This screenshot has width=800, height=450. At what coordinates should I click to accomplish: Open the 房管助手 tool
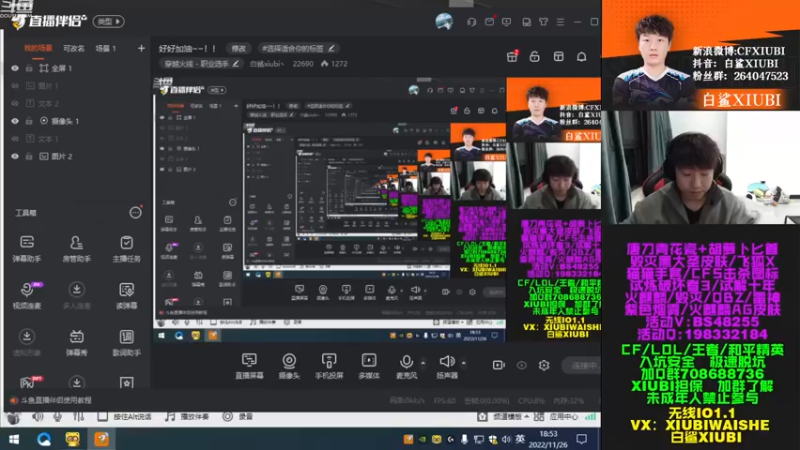[x=77, y=248]
